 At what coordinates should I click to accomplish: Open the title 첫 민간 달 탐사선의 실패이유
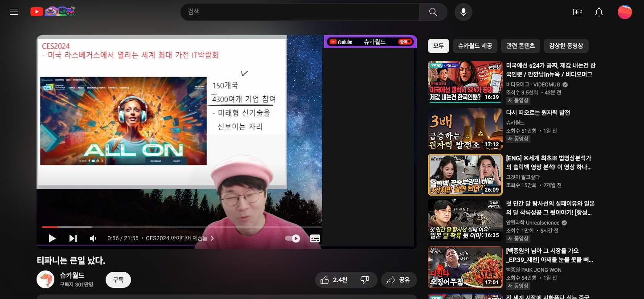550,208
